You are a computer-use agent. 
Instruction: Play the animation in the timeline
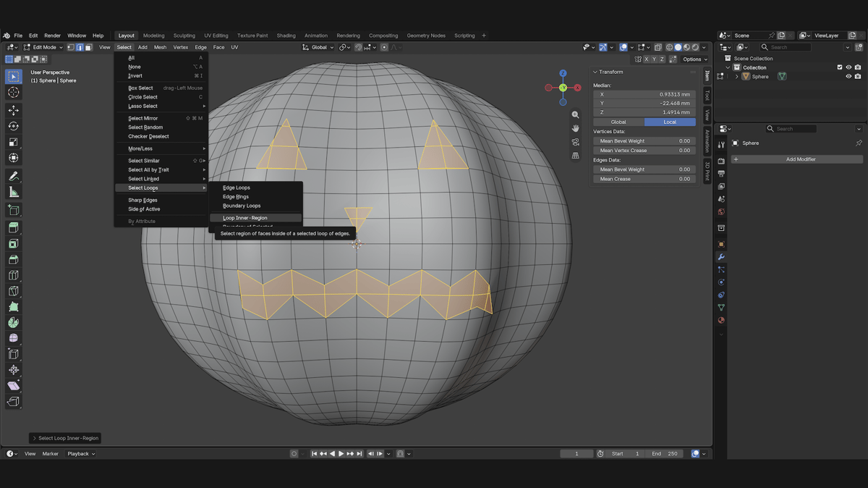click(x=341, y=454)
